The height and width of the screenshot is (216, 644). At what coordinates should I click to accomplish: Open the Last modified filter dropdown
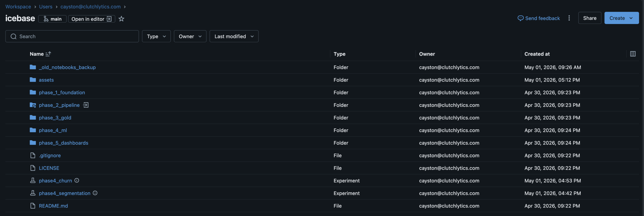coord(234,36)
